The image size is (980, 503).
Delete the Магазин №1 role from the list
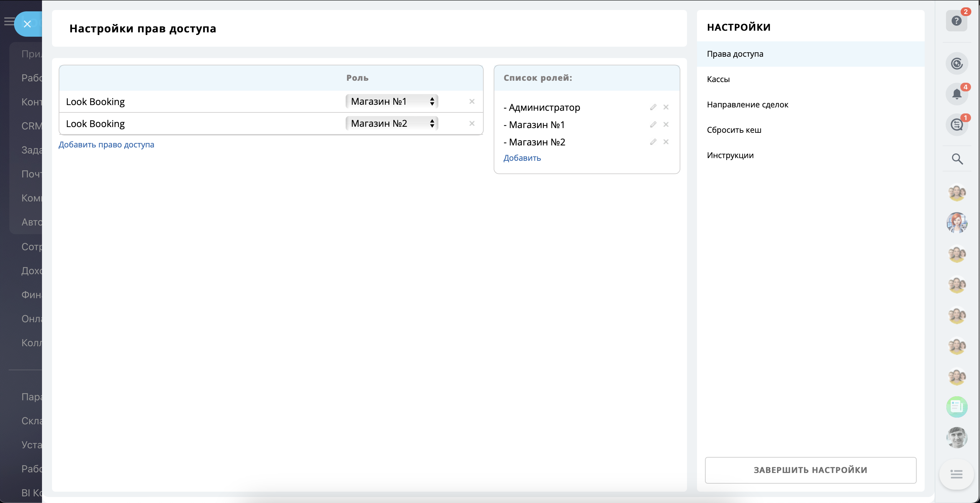[666, 124]
